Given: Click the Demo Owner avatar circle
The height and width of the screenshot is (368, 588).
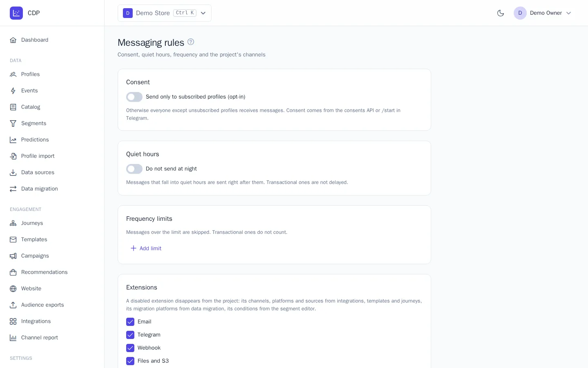Looking at the screenshot, I should [x=520, y=13].
